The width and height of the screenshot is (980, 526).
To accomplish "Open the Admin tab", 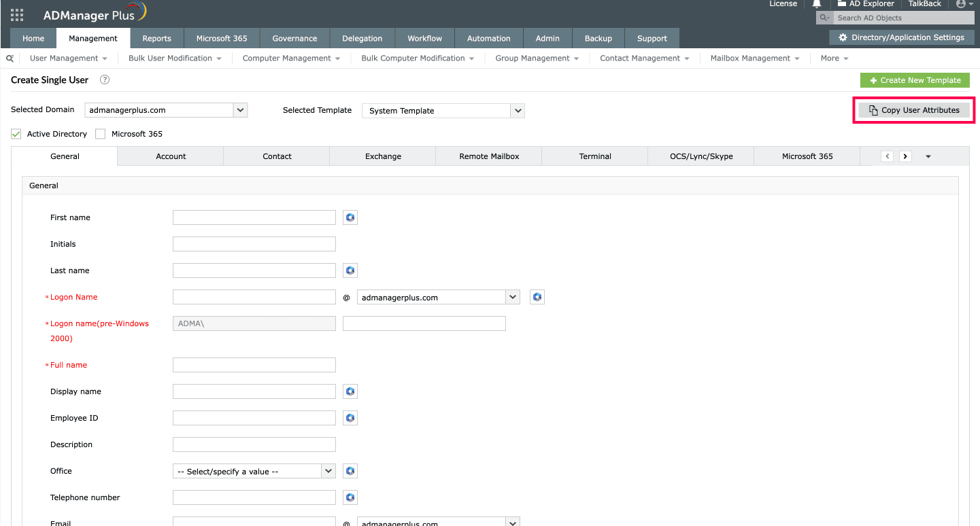I will click(547, 38).
